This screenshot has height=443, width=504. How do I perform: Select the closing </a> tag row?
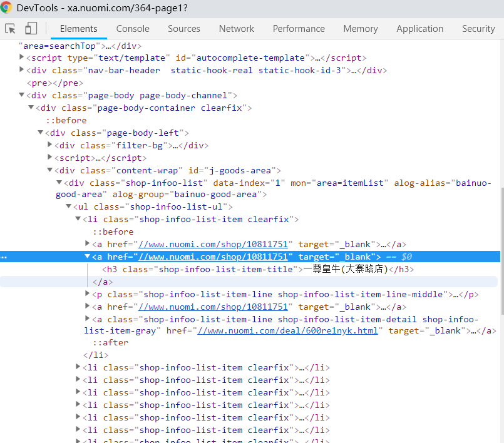(103, 282)
